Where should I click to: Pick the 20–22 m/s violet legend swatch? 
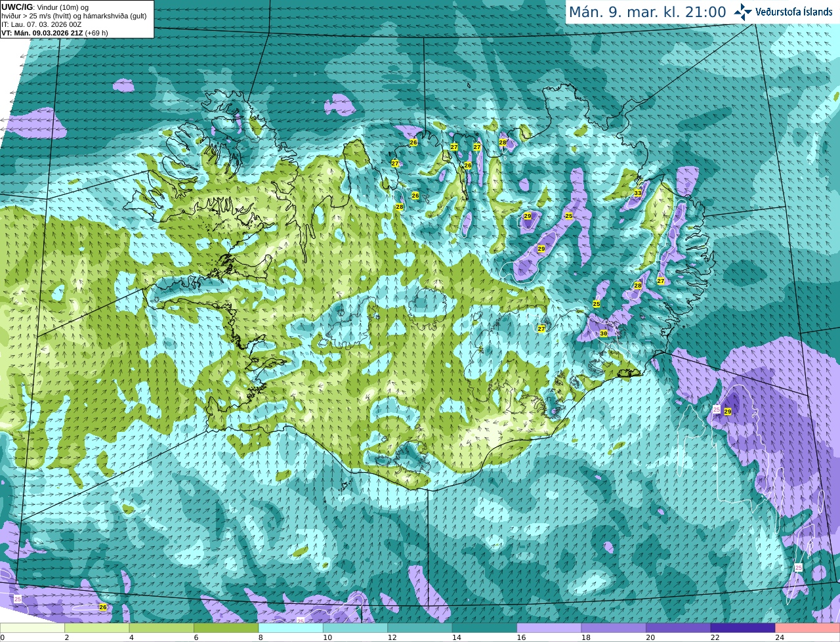[x=679, y=628]
